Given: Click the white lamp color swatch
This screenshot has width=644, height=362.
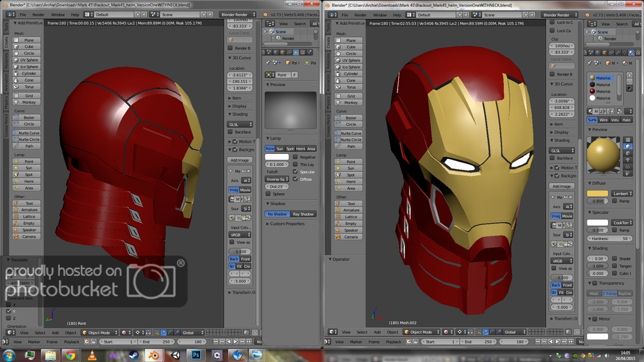Looking at the screenshot, I should pyautogui.click(x=277, y=156).
